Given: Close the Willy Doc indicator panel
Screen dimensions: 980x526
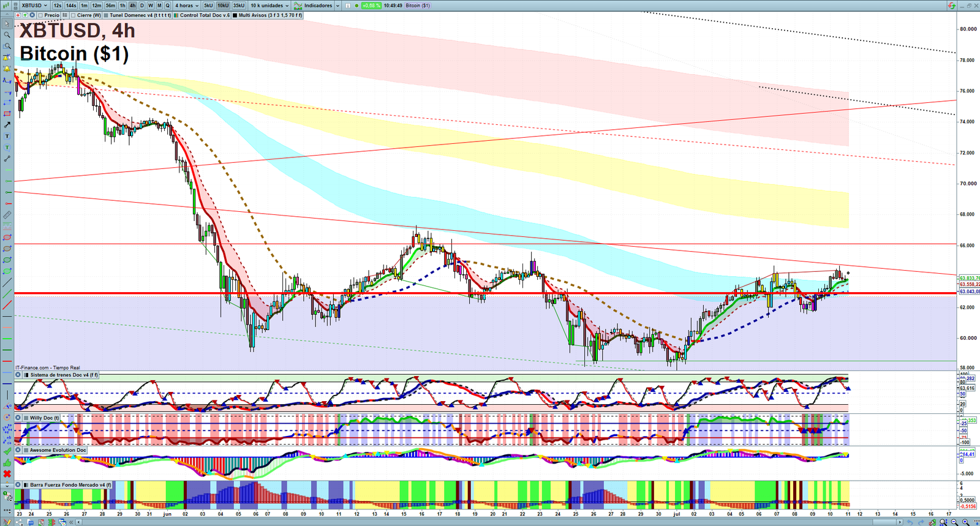Looking at the screenshot, I should coord(18,418).
